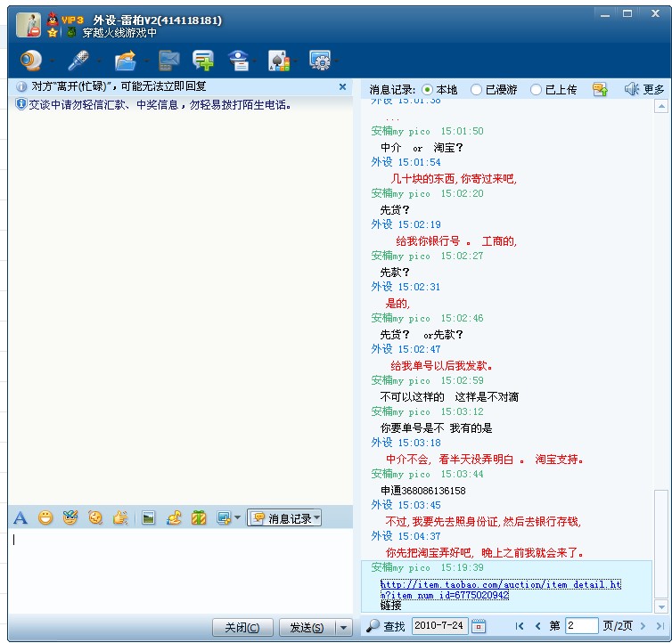The height and width of the screenshot is (643, 672).
Task: Click the message 给我单号以后我发款。
Action: [x=441, y=366]
